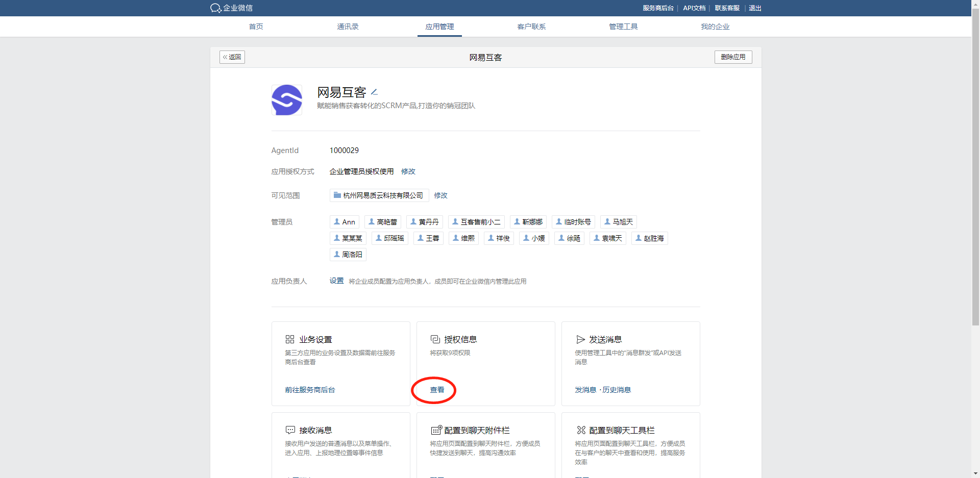The height and width of the screenshot is (478, 980).
Task: Click the 删除应用 button
Action: coord(733,57)
